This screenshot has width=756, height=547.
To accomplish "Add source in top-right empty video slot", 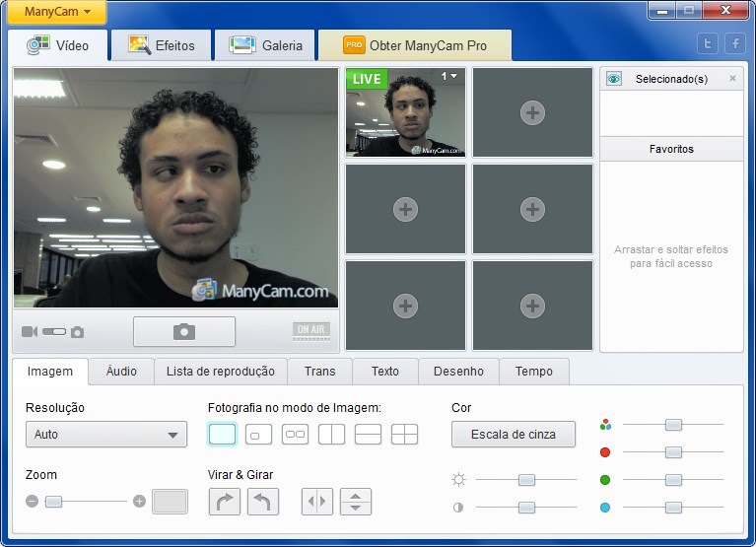I will [532, 112].
